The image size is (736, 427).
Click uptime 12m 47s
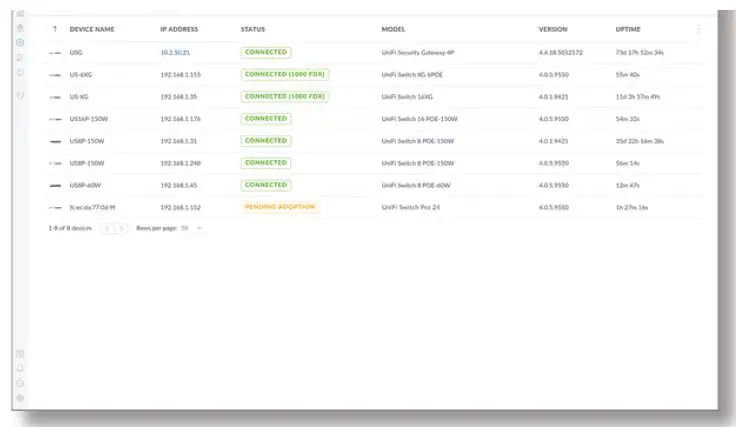[x=628, y=185]
